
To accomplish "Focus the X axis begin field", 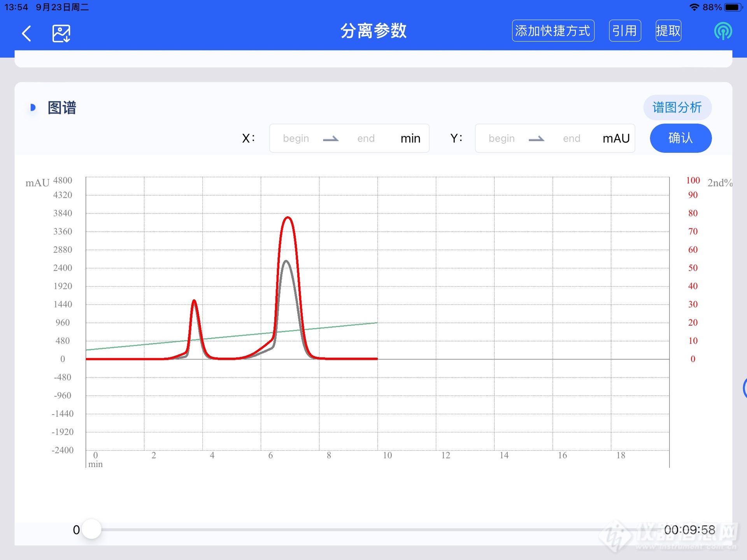I will pos(296,138).
